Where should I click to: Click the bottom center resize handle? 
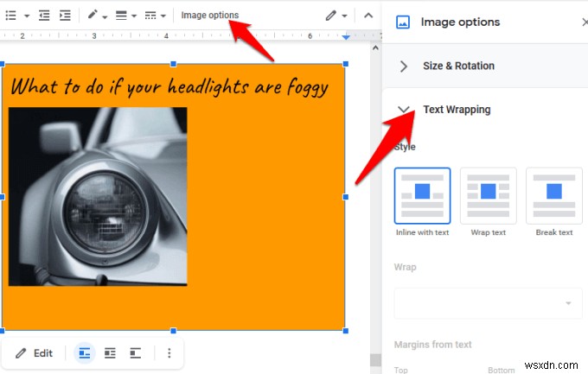click(x=173, y=331)
